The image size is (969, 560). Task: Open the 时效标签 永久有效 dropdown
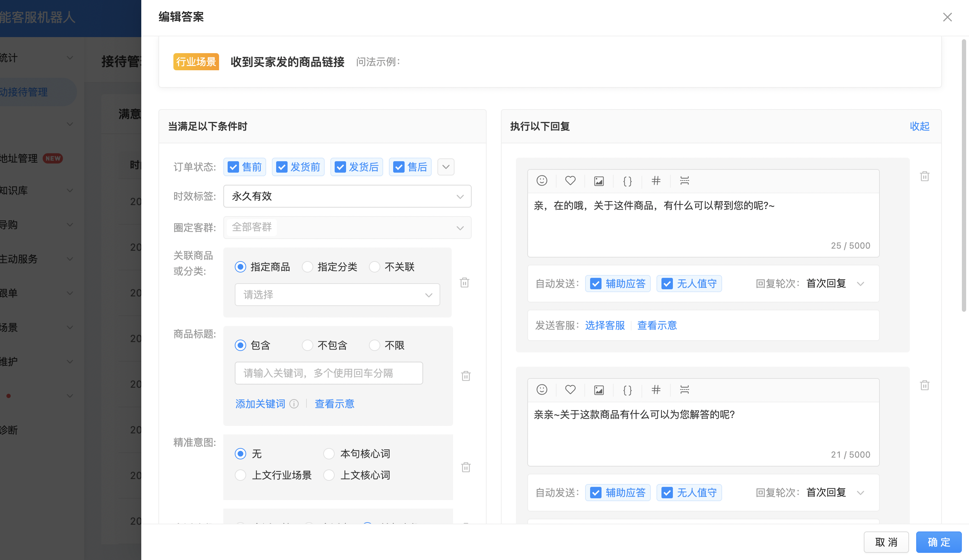pos(347,197)
